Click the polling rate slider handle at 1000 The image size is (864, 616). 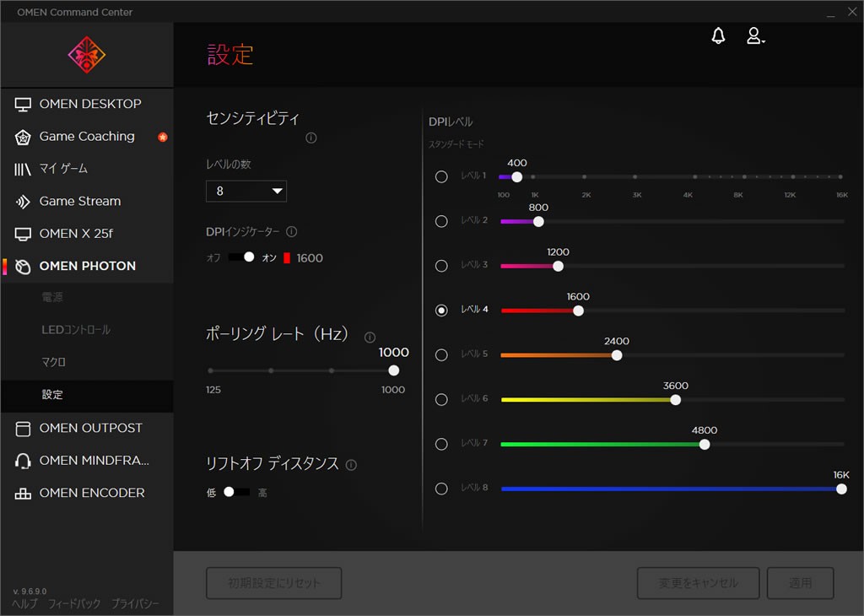[x=393, y=370]
